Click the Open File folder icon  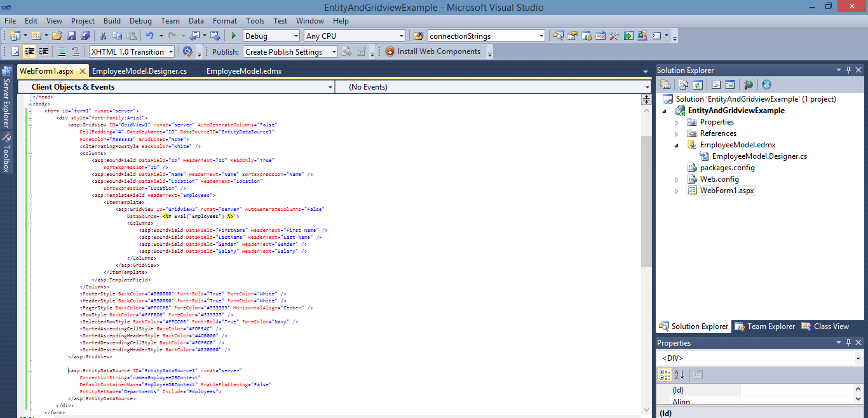click(x=57, y=36)
